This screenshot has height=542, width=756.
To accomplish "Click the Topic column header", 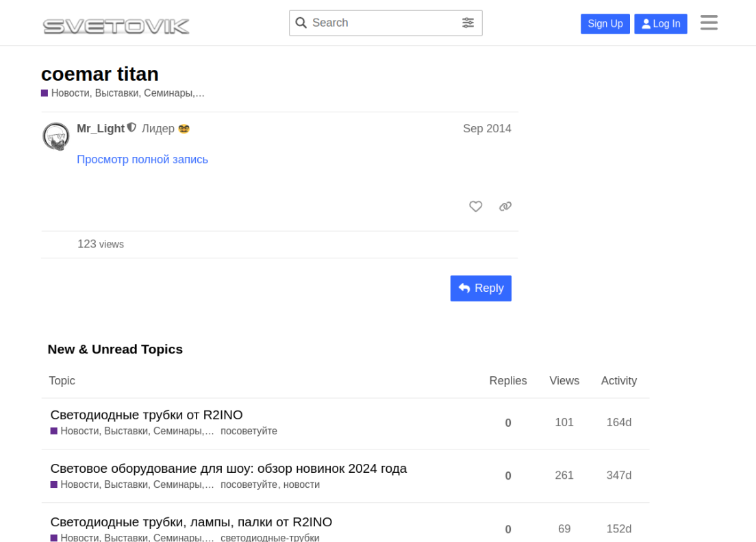I will (x=62, y=381).
